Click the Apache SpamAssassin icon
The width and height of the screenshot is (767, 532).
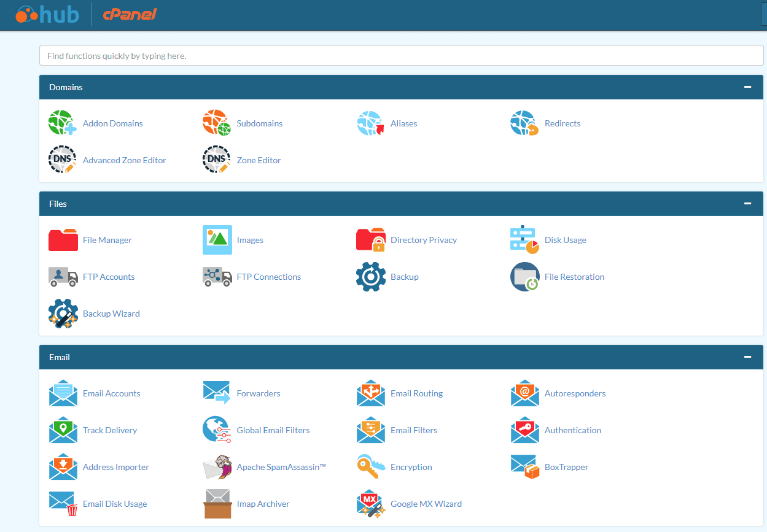click(217, 466)
